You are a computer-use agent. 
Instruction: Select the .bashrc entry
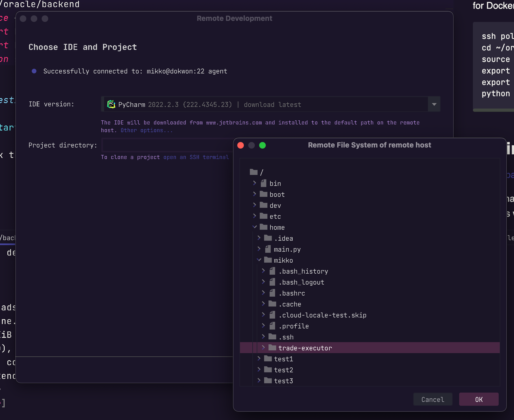click(x=292, y=293)
